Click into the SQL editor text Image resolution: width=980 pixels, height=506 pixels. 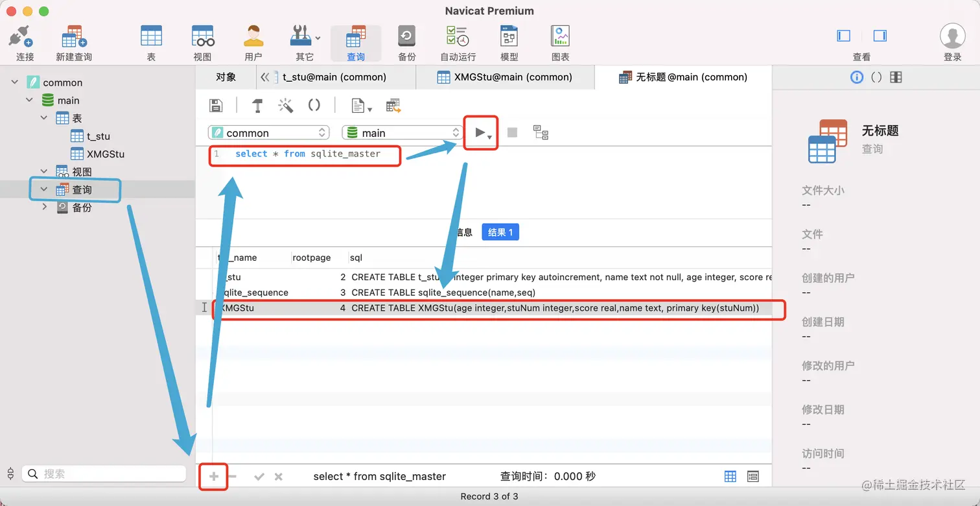click(x=308, y=154)
